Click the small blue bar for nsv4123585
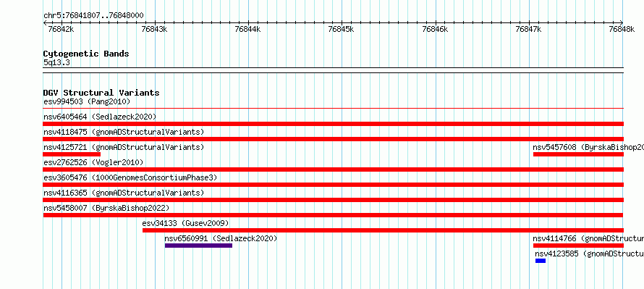The width and height of the screenshot is (644, 289). click(541, 261)
